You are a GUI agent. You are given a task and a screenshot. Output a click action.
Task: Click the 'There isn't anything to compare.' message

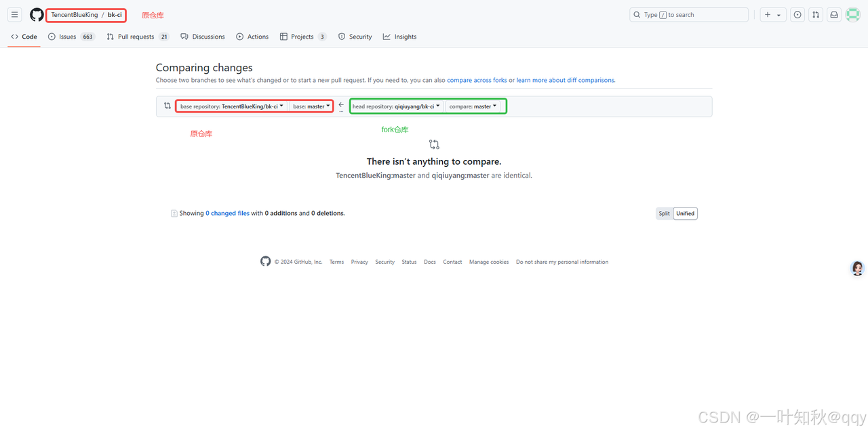pyautogui.click(x=434, y=161)
